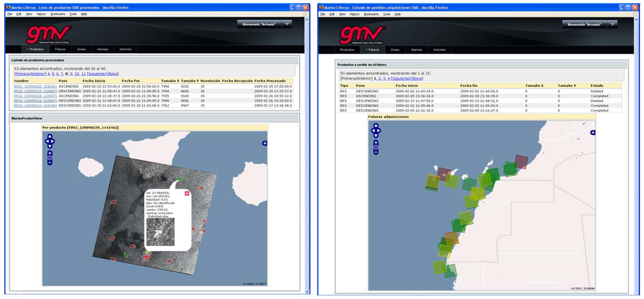The width and height of the screenshot is (644, 299).
Task: Go to page 2 of the future products list
Action: pos(379,78)
